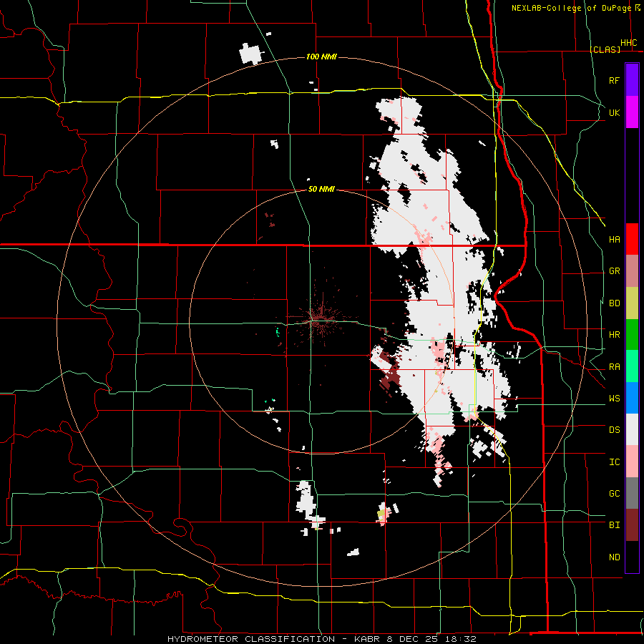644x644 pixels.
Task: Click the 'GC' legend label
Action: [x=615, y=494]
